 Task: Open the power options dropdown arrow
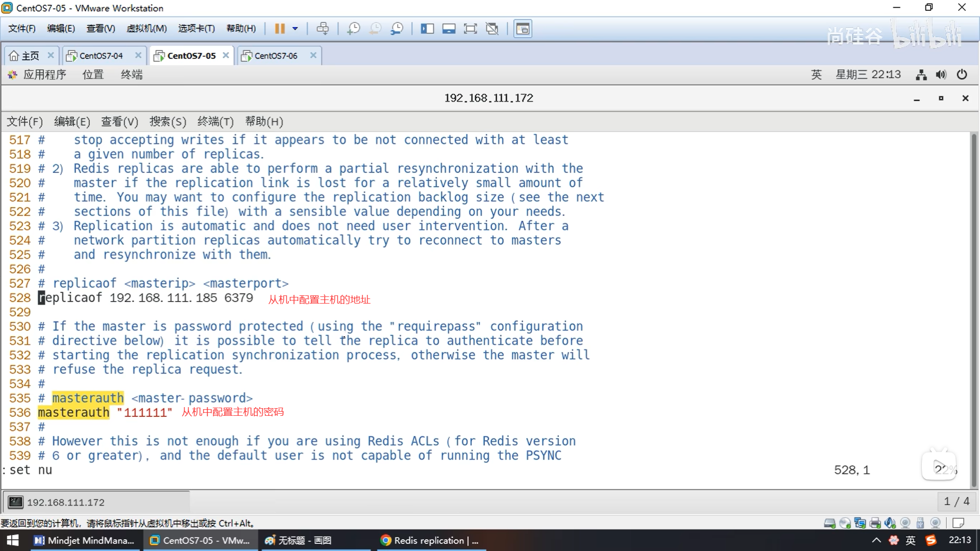295,29
